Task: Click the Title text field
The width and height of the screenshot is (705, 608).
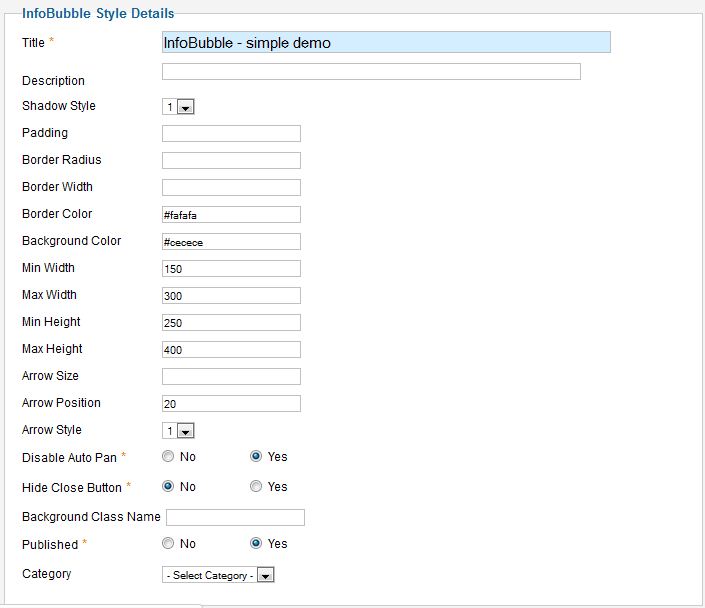Action: tap(385, 42)
